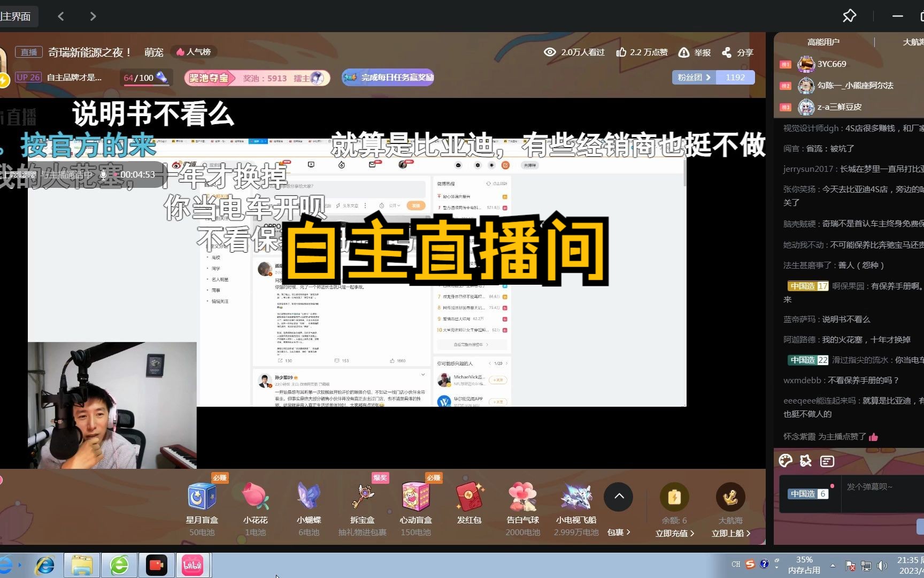Image resolution: width=924 pixels, height=578 pixels.
Task: Click 立即上船 to join 大航海
Action: tap(731, 534)
